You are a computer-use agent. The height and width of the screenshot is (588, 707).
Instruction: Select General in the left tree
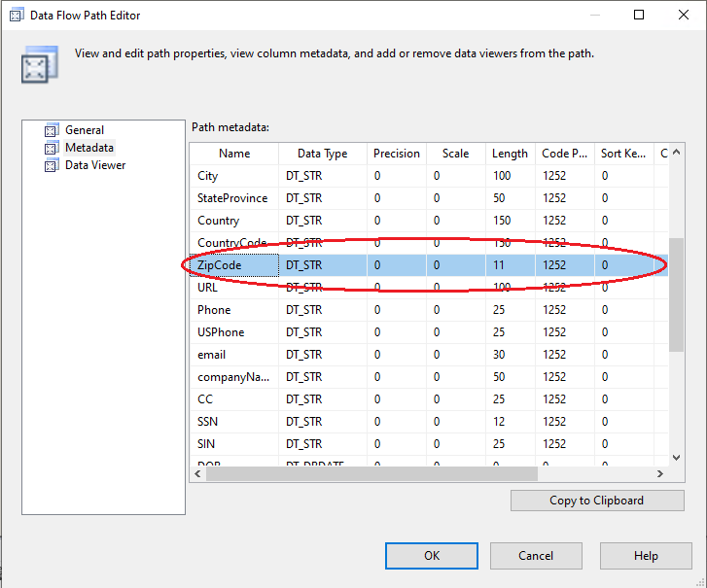(85, 130)
